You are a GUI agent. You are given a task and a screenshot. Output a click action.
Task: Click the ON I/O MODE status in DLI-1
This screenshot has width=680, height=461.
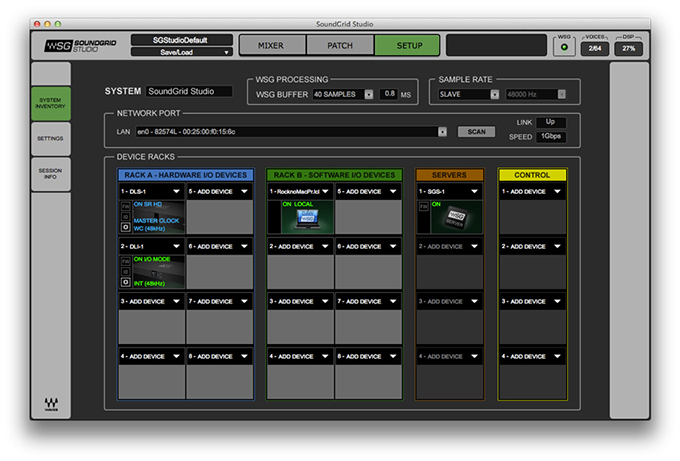point(152,259)
